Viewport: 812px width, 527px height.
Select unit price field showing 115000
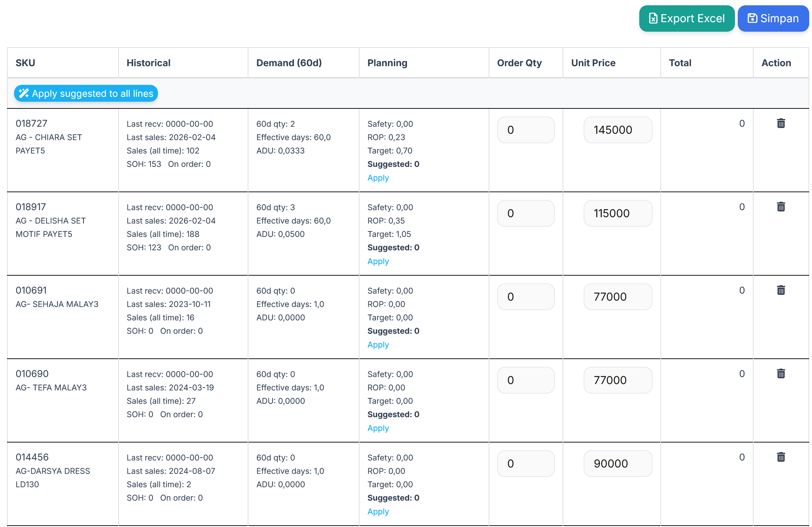[x=617, y=213]
